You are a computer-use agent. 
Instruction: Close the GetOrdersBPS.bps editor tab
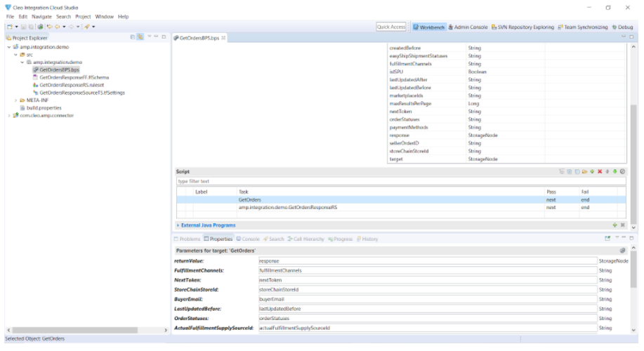click(x=223, y=38)
